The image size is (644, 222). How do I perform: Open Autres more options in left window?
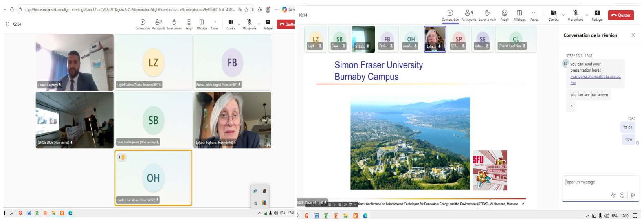tap(214, 24)
